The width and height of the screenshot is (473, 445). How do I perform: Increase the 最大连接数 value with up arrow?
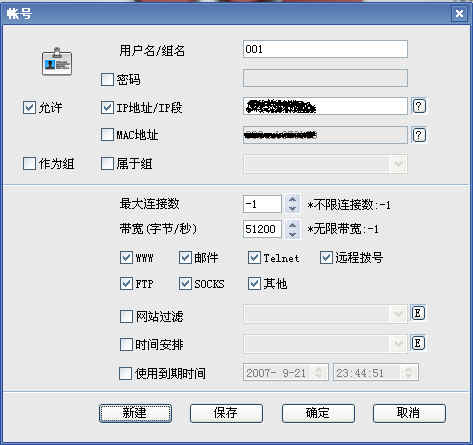coord(292,199)
